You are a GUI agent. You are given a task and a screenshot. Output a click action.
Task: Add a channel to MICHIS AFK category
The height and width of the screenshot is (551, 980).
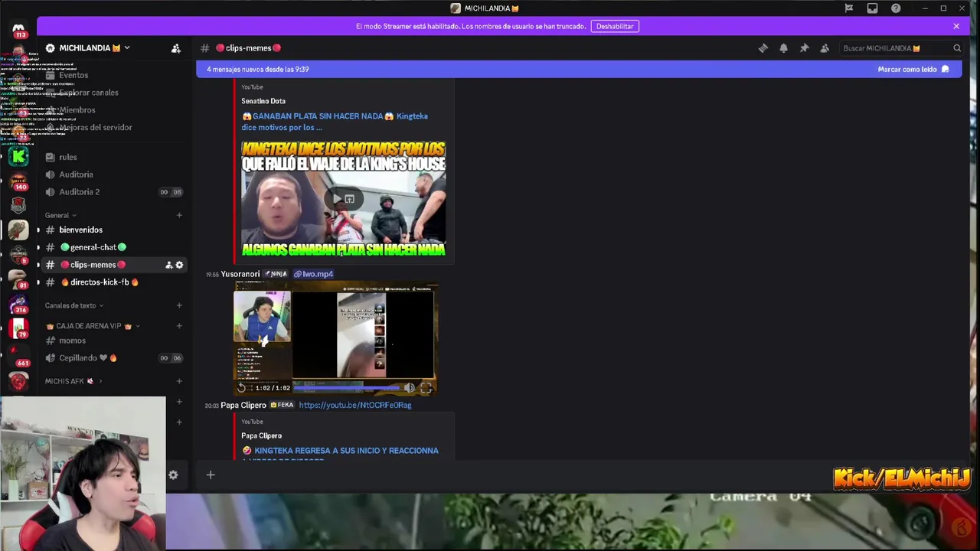click(179, 381)
